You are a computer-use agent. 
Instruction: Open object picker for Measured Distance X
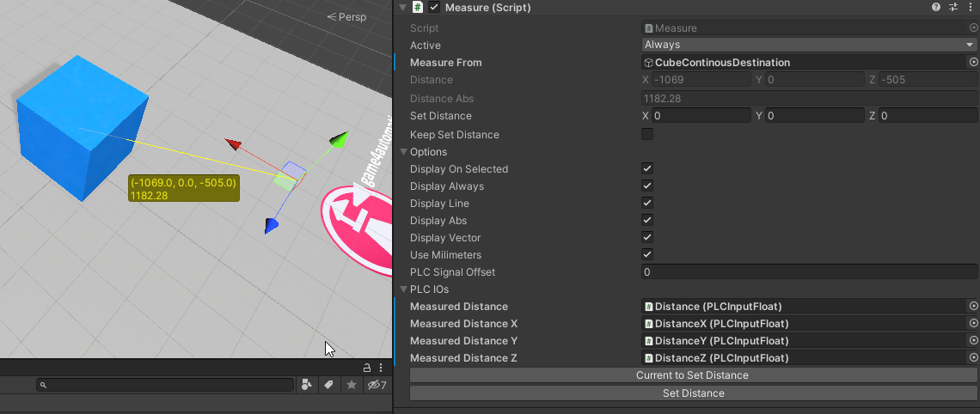pyautogui.click(x=973, y=324)
